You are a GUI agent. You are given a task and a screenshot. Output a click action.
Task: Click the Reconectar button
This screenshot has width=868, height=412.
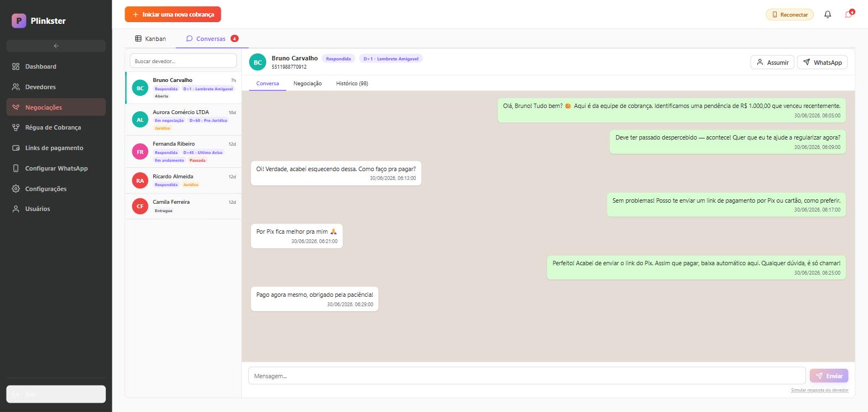tap(789, 14)
